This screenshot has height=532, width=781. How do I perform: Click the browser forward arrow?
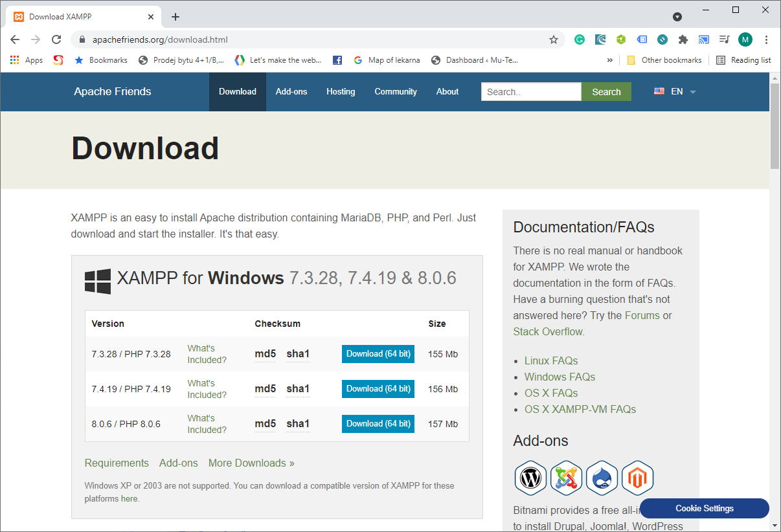pyautogui.click(x=36, y=39)
